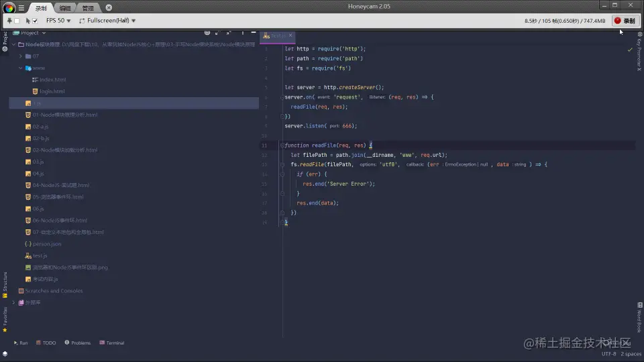
Task: Open the Terminal tool window
Action: point(112,343)
